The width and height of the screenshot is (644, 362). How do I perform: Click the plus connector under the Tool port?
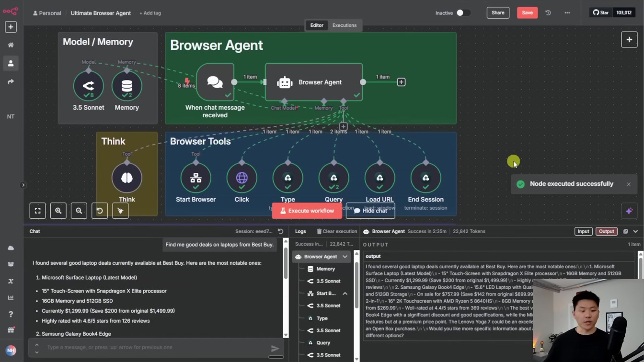click(x=343, y=127)
